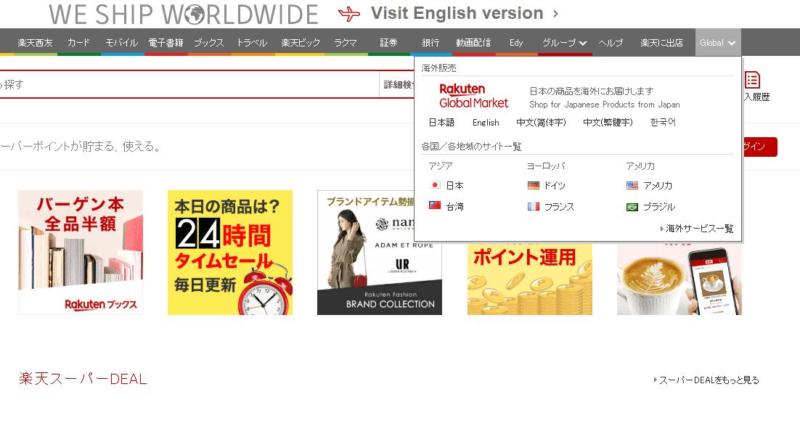Choose 中文(简体字) language link

click(541, 122)
